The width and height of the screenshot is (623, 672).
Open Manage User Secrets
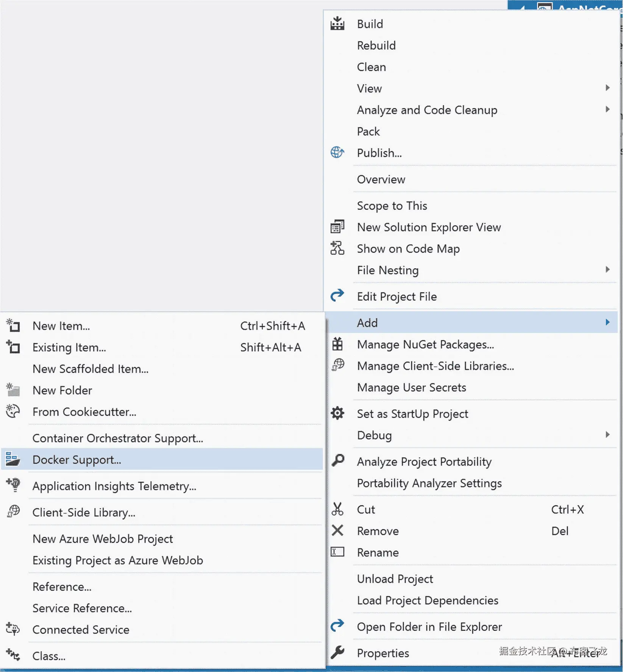[x=411, y=388]
